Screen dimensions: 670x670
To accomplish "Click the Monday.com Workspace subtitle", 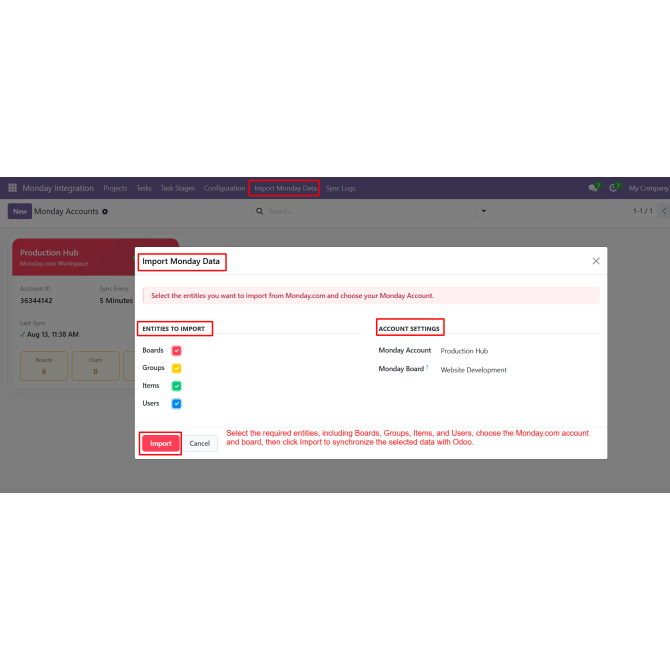I will tap(54, 264).
